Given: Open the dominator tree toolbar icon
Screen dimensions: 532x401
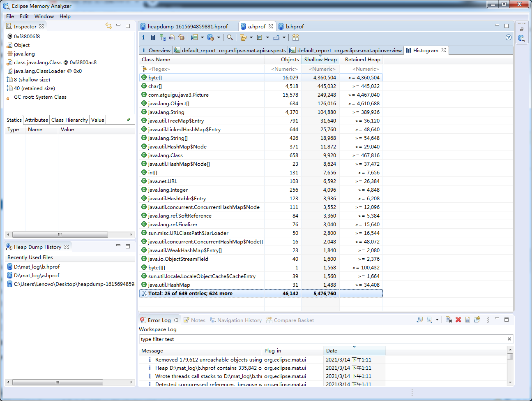Looking at the screenshot, I should click(162, 37).
